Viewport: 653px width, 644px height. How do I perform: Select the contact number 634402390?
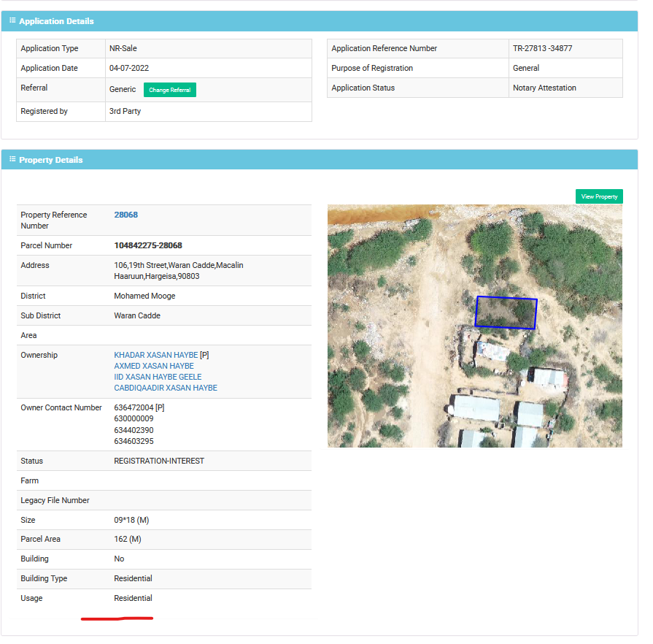tap(134, 430)
